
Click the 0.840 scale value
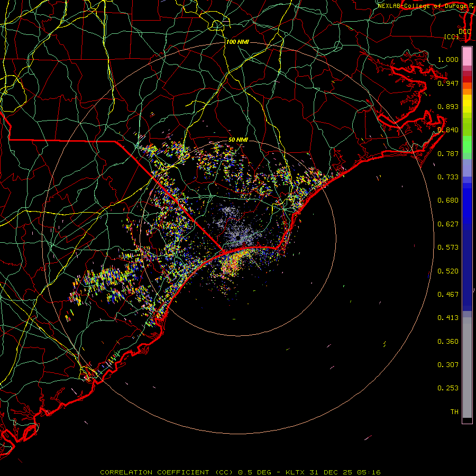point(448,130)
